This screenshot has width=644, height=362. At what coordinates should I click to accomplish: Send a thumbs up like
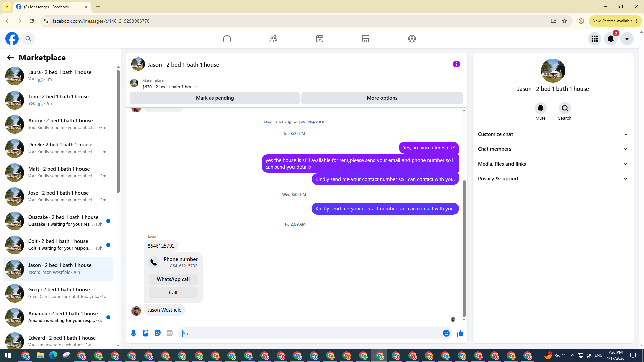click(x=460, y=333)
